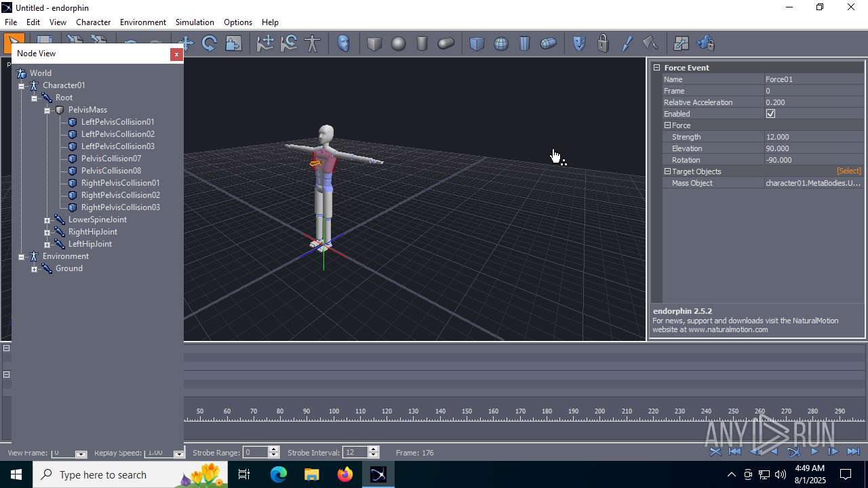Open the File menu
Viewport: 868px width, 488px height.
tap(11, 22)
